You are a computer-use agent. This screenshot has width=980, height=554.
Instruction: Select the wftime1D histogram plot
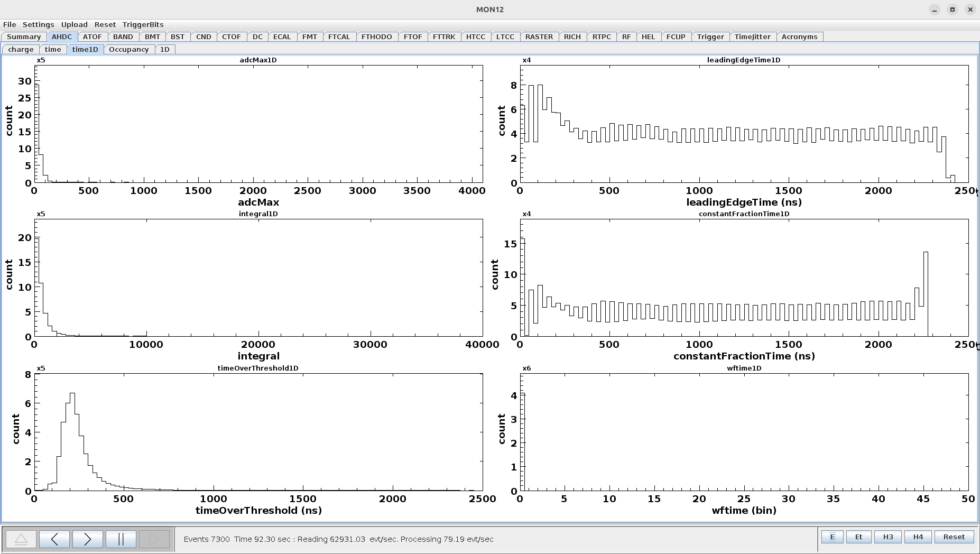(x=744, y=432)
